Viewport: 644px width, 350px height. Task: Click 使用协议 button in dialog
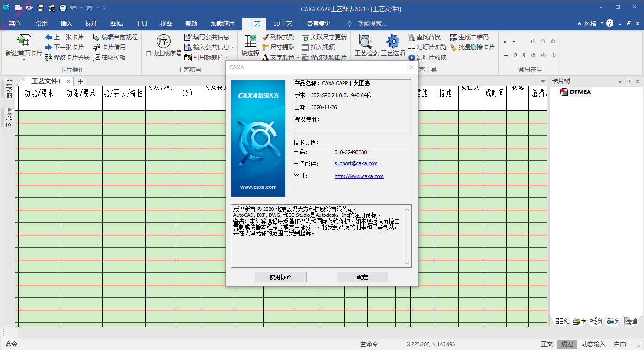coord(281,277)
